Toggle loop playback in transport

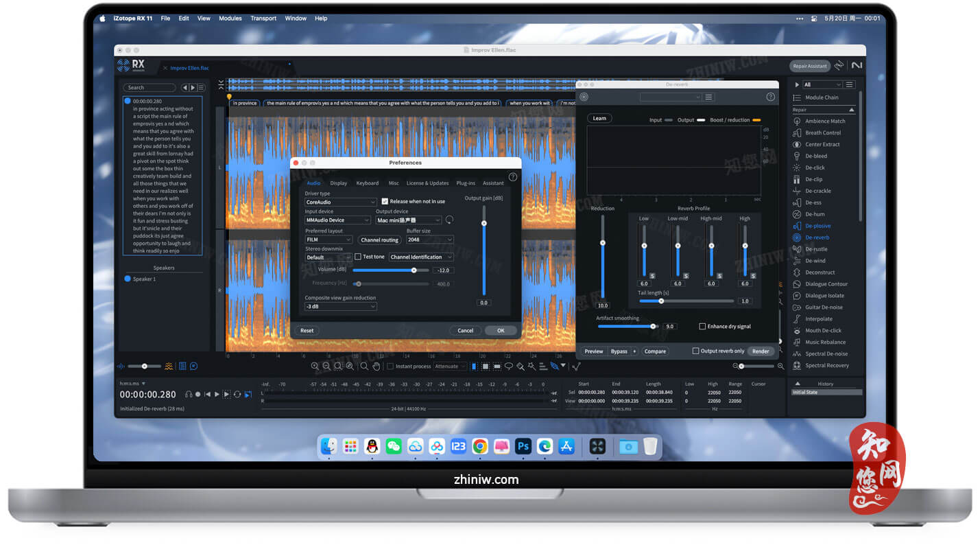click(237, 395)
